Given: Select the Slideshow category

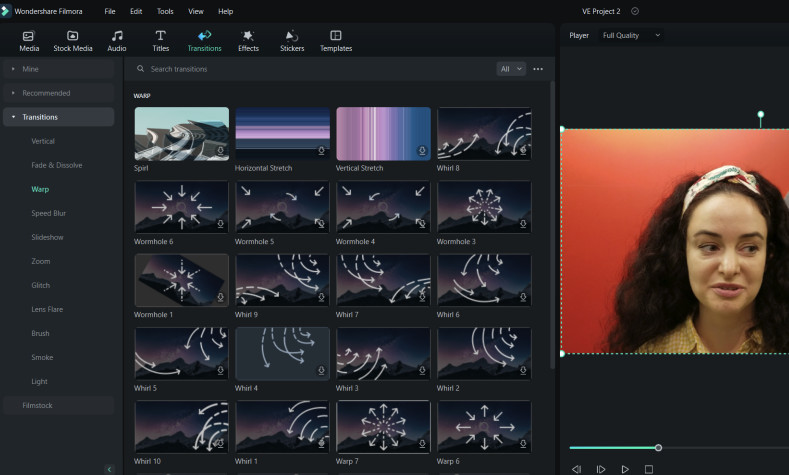Looking at the screenshot, I should pos(47,237).
